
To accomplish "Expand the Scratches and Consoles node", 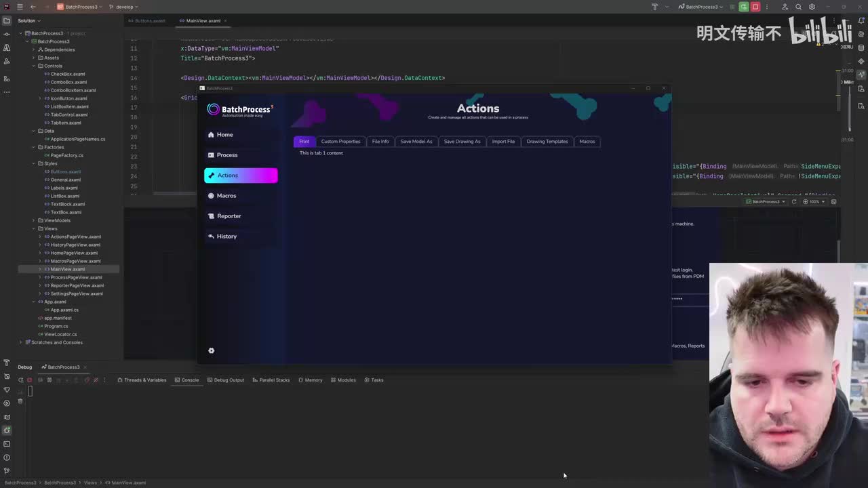I will 21,342.
